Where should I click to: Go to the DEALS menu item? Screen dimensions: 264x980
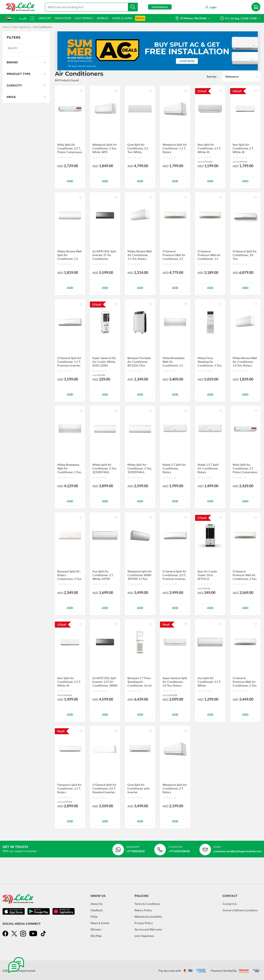(x=140, y=18)
